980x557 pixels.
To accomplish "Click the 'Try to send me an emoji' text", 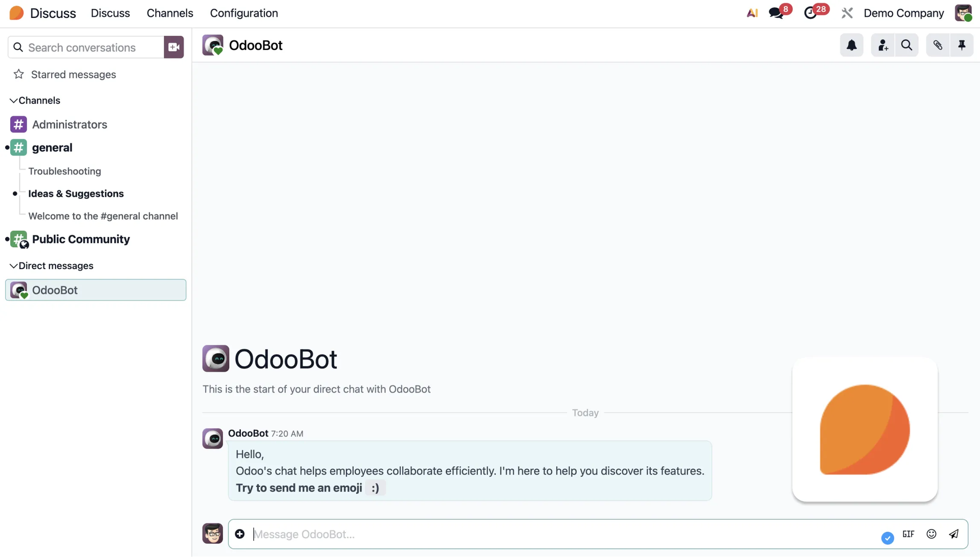I will pyautogui.click(x=299, y=488).
